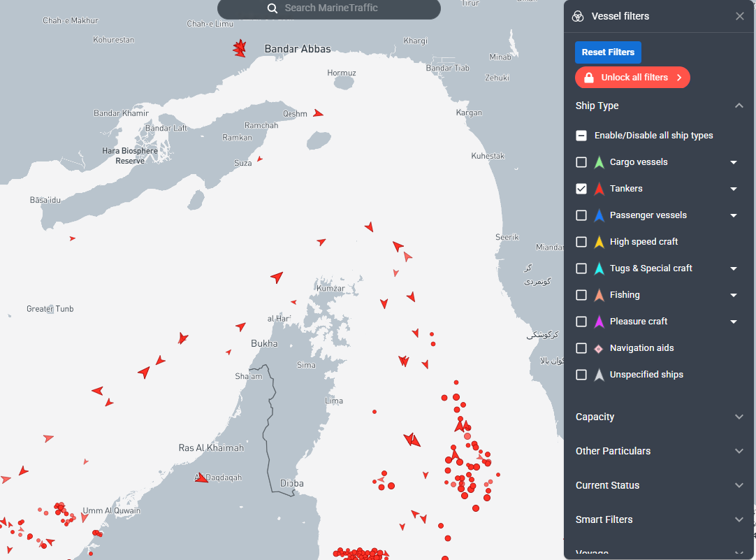Enable the Cargo vessels checkbox
756x560 pixels.
pos(581,162)
